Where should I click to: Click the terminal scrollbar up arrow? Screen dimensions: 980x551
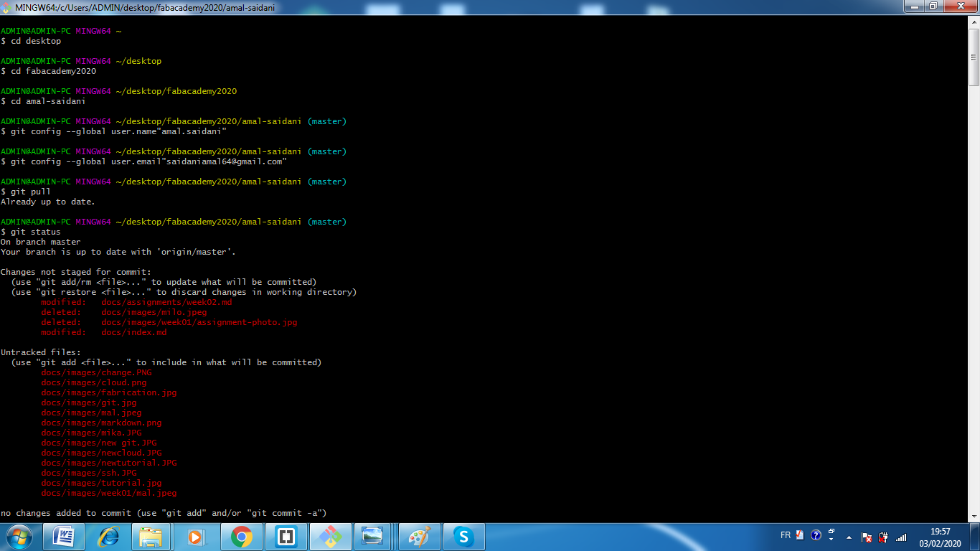click(x=974, y=22)
